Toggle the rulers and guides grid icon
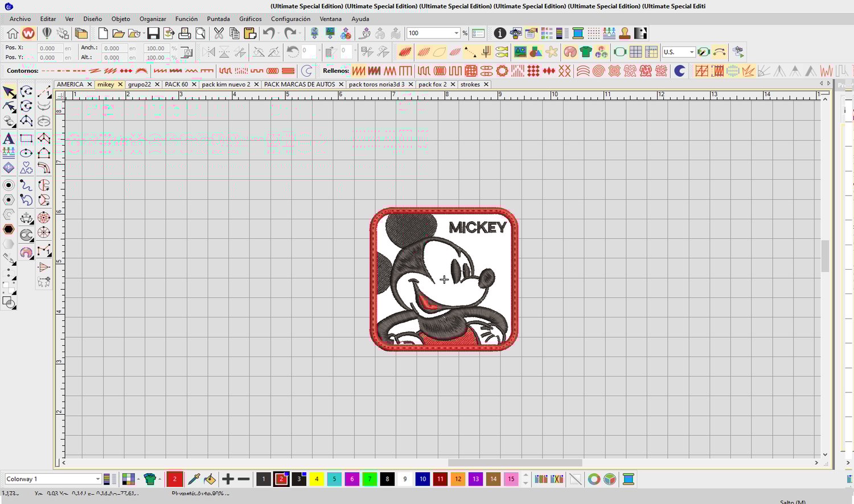Viewport: 854px width, 504px height. (651, 52)
